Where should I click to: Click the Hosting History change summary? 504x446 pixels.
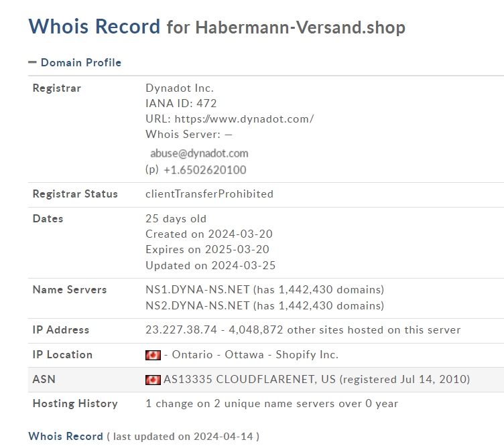coord(271,404)
